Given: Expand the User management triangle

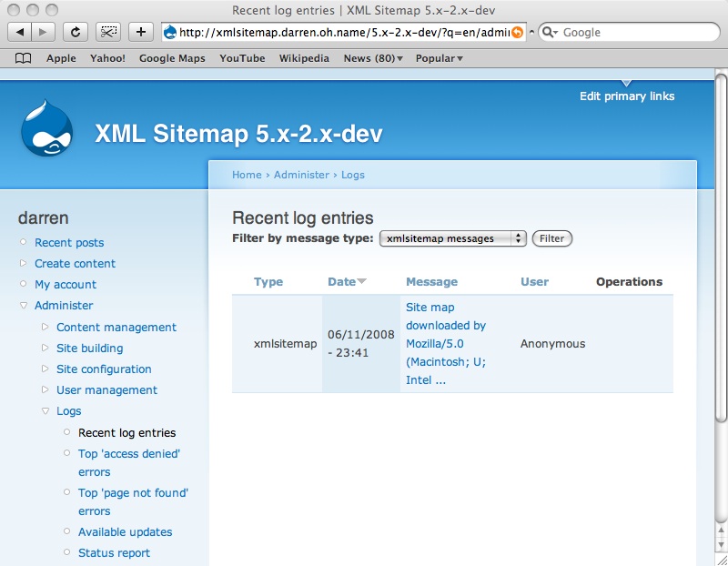Looking at the screenshot, I should pos(45,389).
